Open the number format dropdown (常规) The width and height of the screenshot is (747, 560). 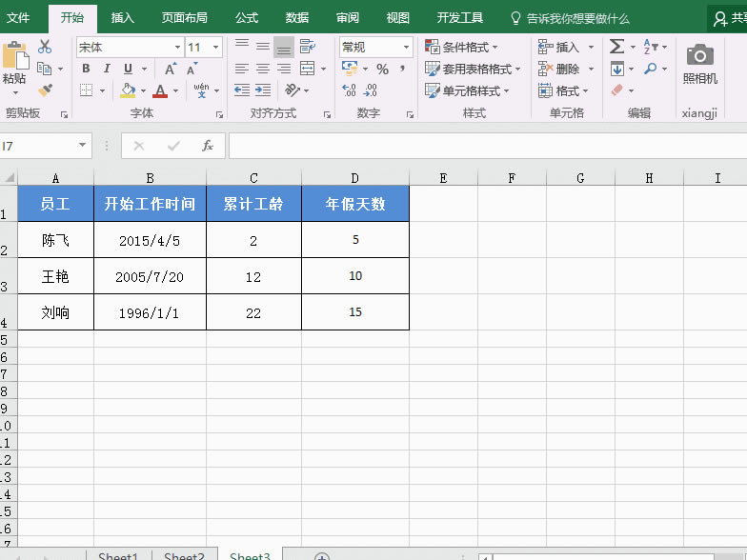pos(406,48)
